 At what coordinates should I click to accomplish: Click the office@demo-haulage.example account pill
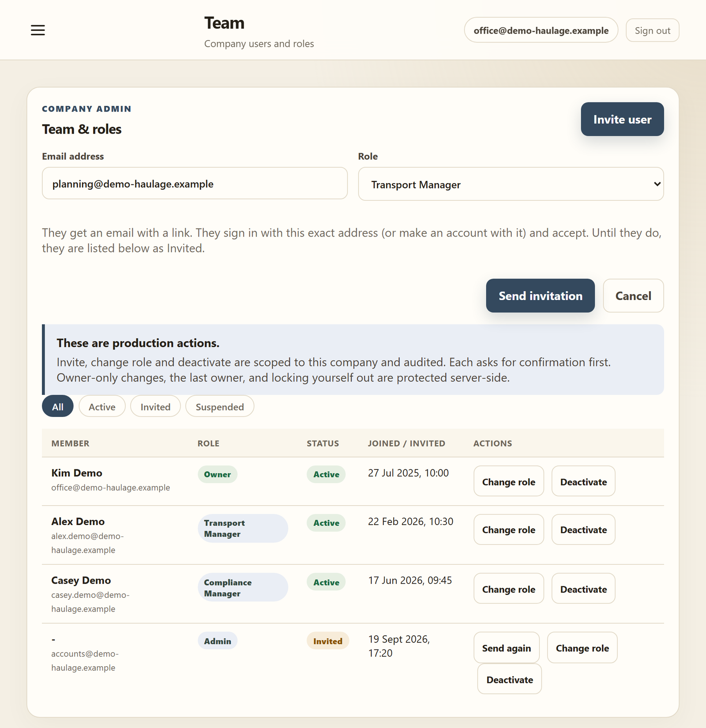coord(541,30)
